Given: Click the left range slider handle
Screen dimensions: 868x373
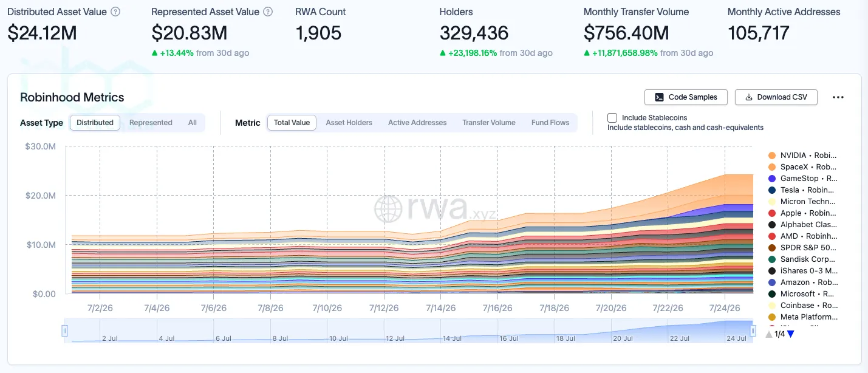Looking at the screenshot, I should (x=64, y=331).
